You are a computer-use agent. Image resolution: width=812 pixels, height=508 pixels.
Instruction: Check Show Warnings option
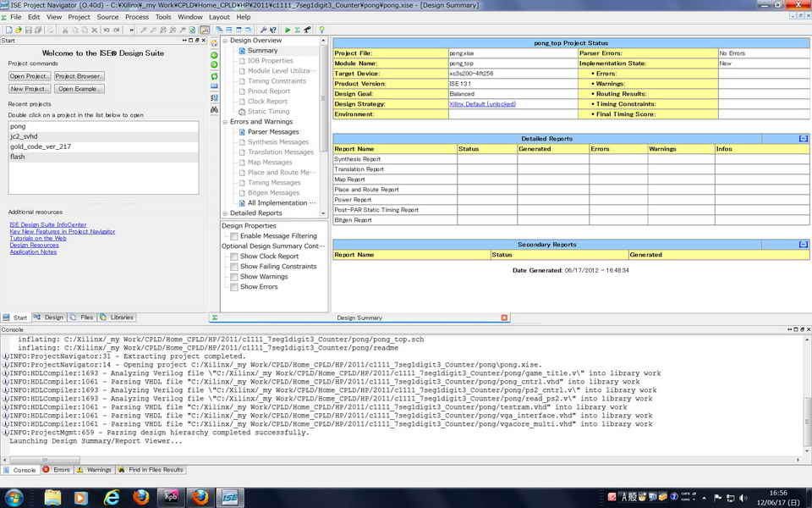234,277
